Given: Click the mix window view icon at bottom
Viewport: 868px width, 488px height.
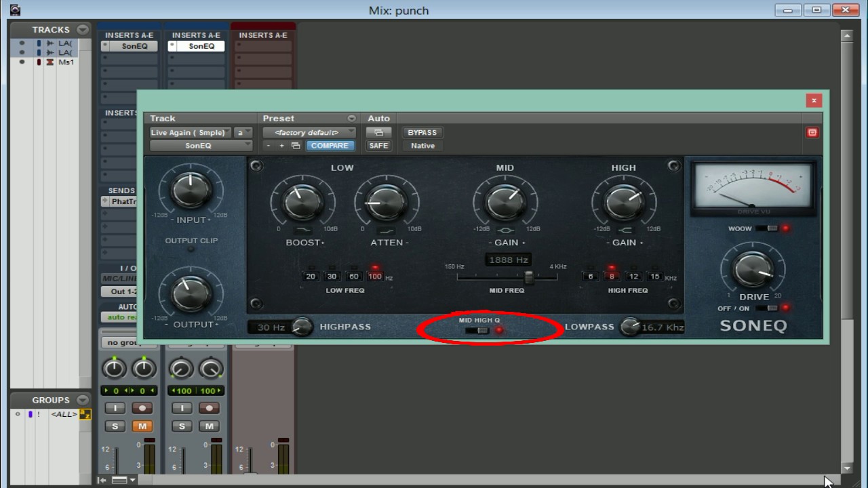Looking at the screenshot, I should [119, 480].
